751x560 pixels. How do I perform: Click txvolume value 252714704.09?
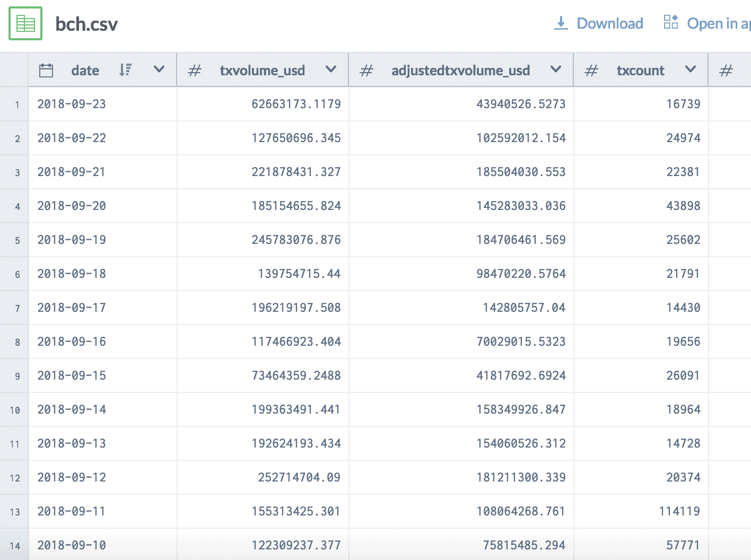[x=299, y=477]
